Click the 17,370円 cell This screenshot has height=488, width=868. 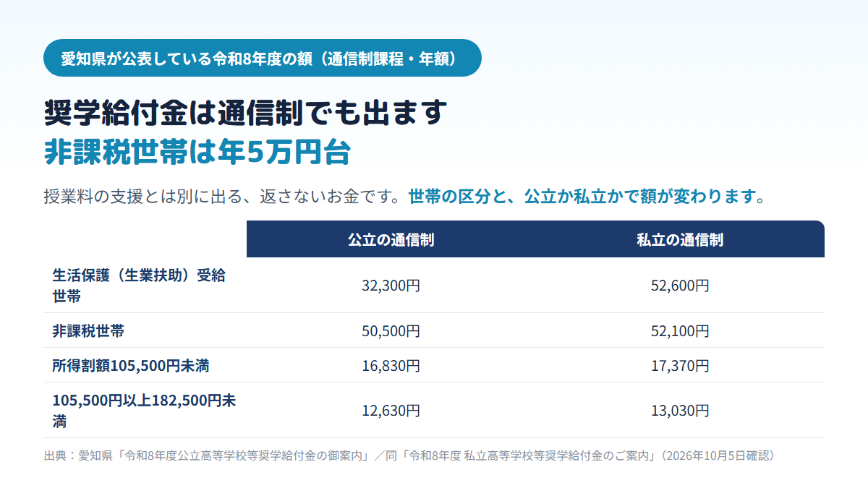[680, 366]
